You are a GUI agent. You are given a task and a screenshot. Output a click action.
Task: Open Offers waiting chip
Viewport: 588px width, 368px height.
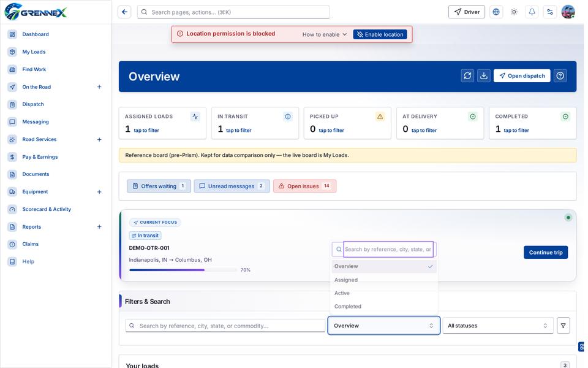click(159, 186)
